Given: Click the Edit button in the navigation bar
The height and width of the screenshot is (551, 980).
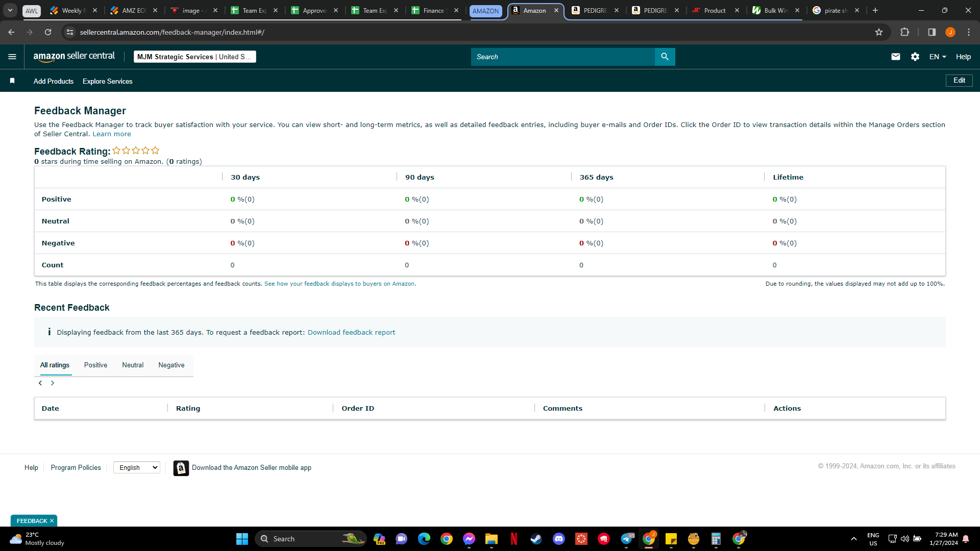Looking at the screenshot, I should (x=959, y=81).
